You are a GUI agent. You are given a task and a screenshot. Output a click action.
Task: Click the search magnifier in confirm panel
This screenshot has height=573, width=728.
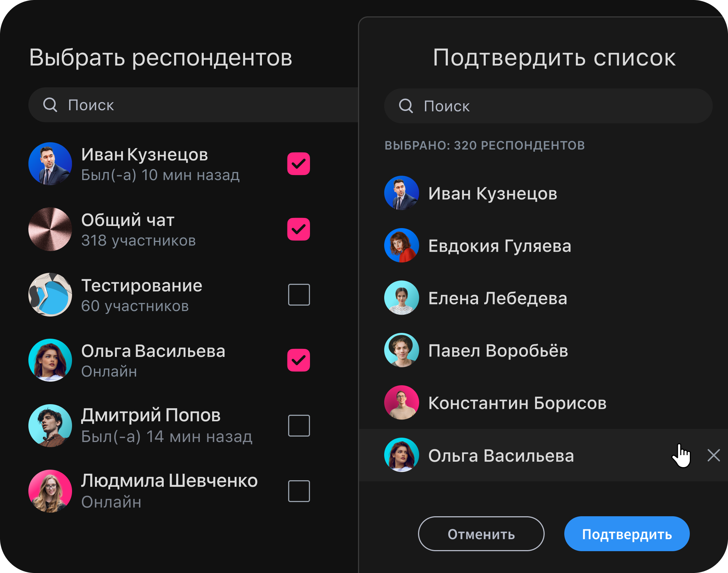(x=406, y=106)
